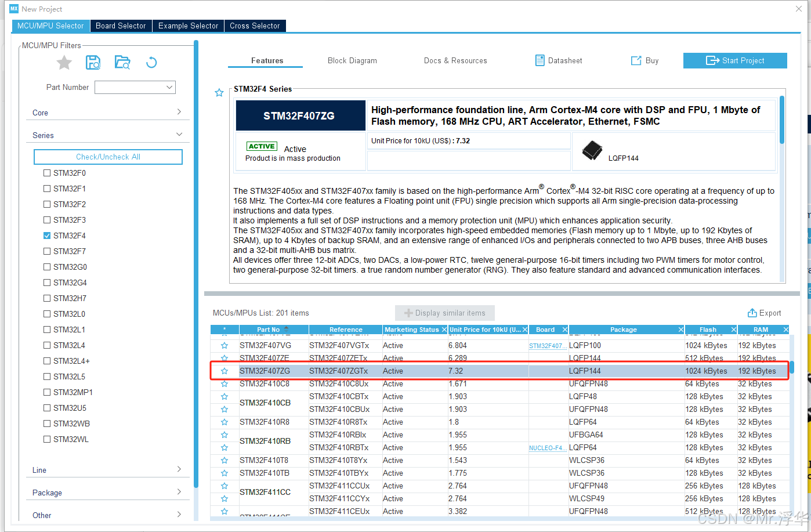Enable the STM32H7 series checkbox
Viewport: 811px width, 532px height.
click(47, 298)
